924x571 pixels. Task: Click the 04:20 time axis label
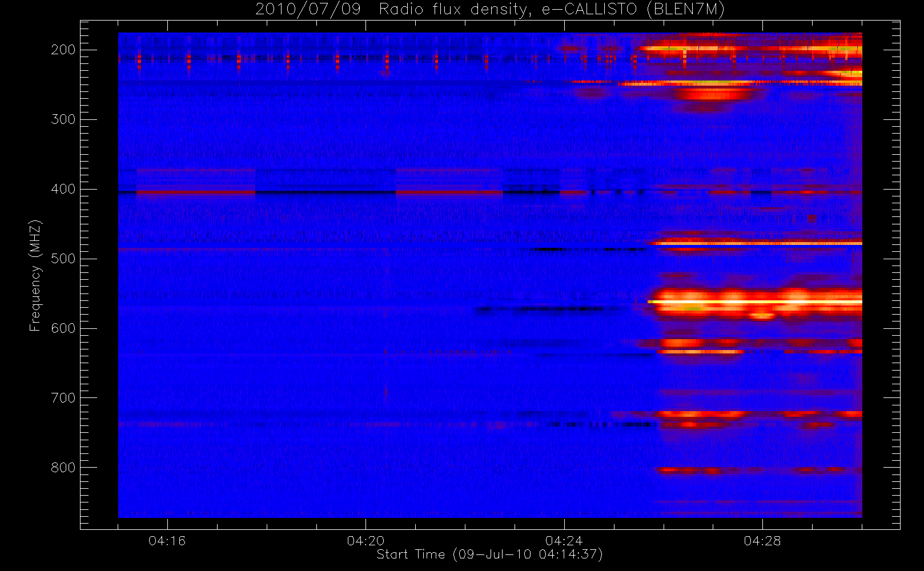[x=365, y=541]
